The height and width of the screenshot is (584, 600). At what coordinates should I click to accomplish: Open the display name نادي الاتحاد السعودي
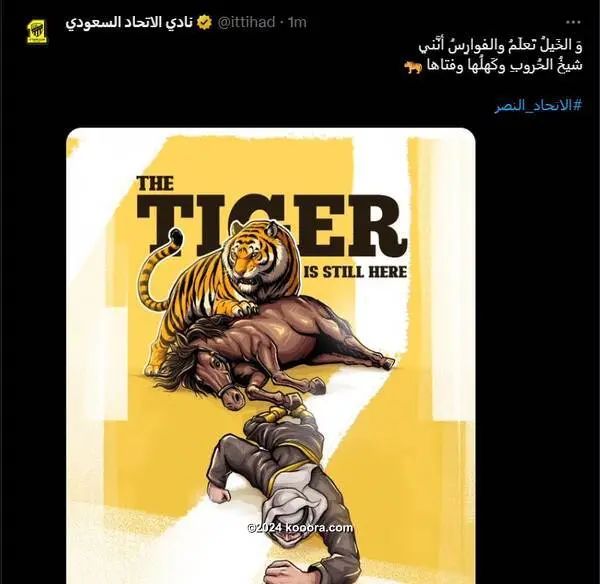129,22
